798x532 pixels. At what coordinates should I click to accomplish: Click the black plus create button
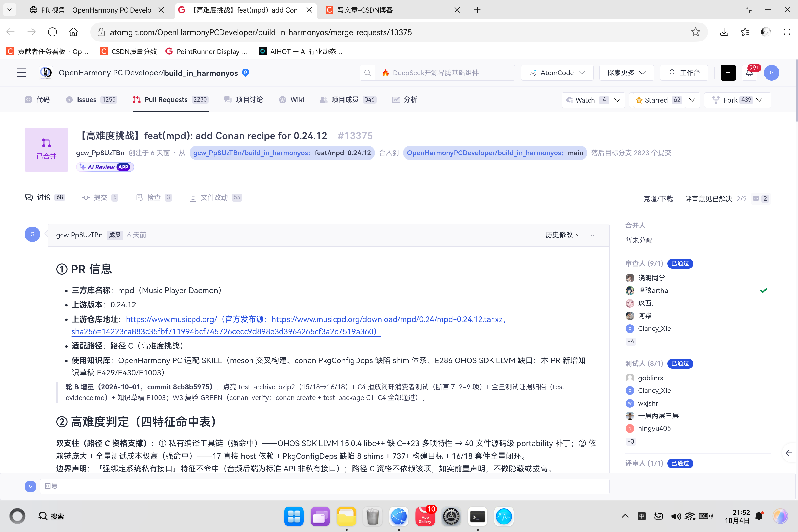(728, 73)
